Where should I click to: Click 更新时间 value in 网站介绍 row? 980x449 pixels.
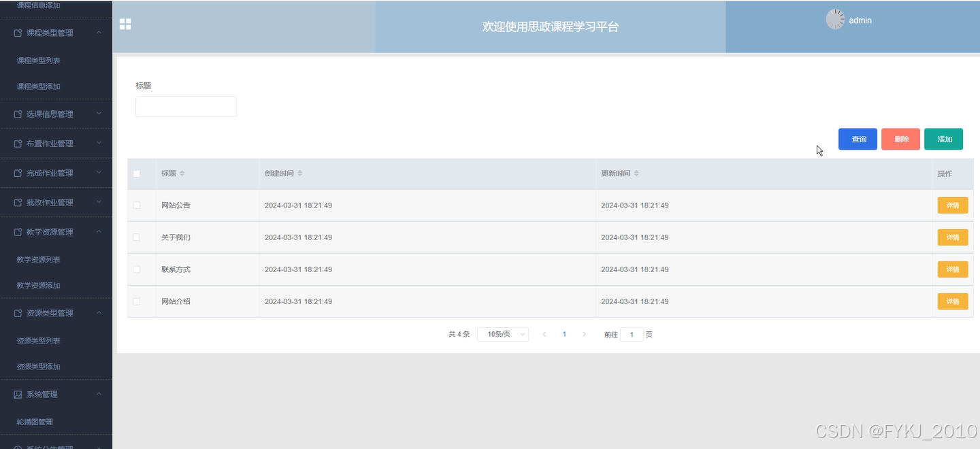(x=634, y=301)
